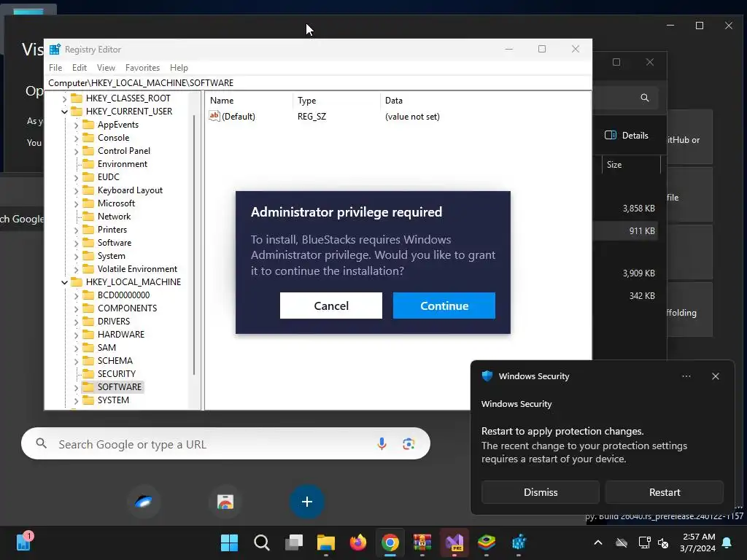Click the Registry Editor title icon
Viewport: 747px width, 560px height.
[x=55, y=49]
